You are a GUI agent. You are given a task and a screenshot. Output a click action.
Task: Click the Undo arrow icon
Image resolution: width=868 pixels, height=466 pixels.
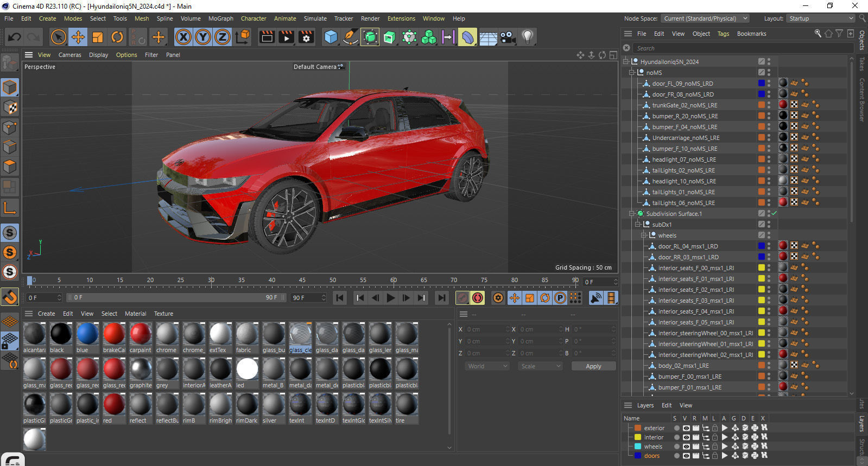coord(14,37)
